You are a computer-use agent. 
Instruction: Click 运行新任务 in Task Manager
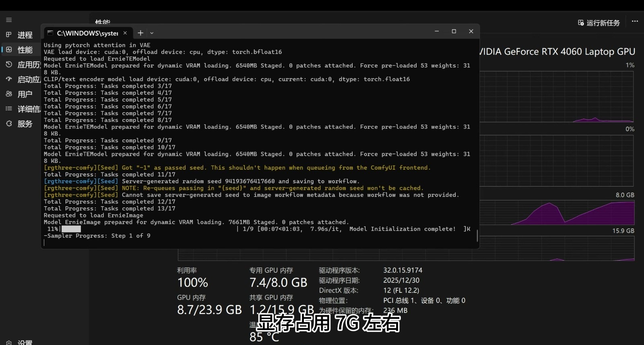click(599, 23)
